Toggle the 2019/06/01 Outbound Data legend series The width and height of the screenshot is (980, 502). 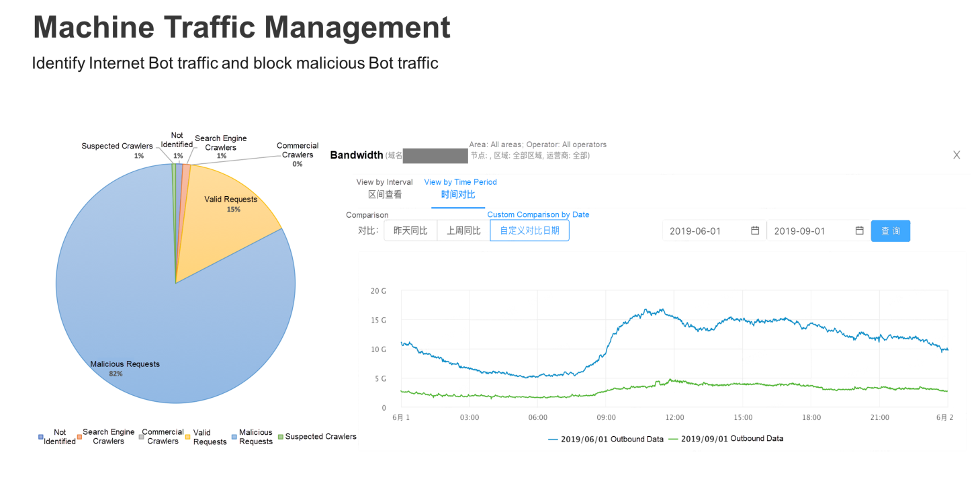click(606, 439)
